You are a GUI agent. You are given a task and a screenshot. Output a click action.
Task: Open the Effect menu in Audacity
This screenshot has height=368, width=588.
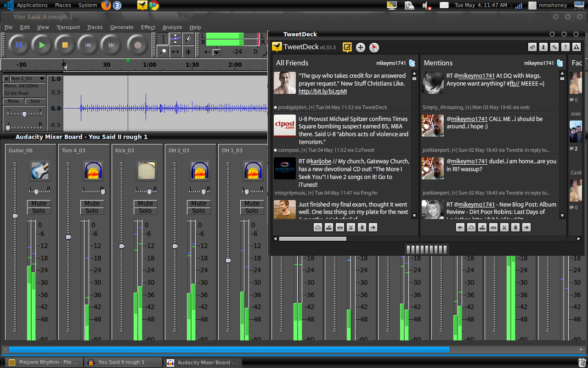pyautogui.click(x=148, y=27)
